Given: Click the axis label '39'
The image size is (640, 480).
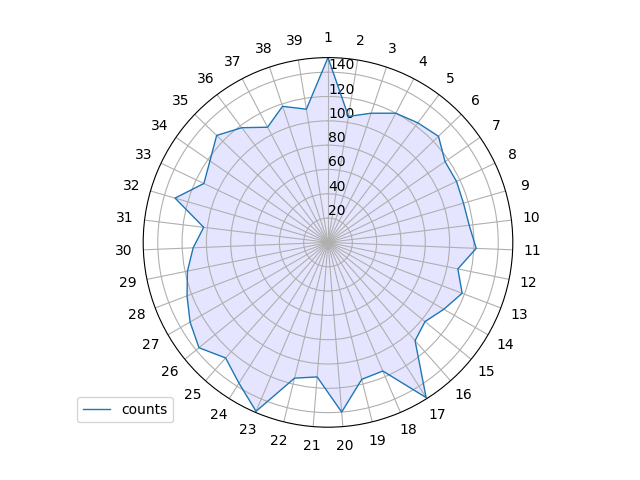Looking at the screenshot, I should coord(294,40).
